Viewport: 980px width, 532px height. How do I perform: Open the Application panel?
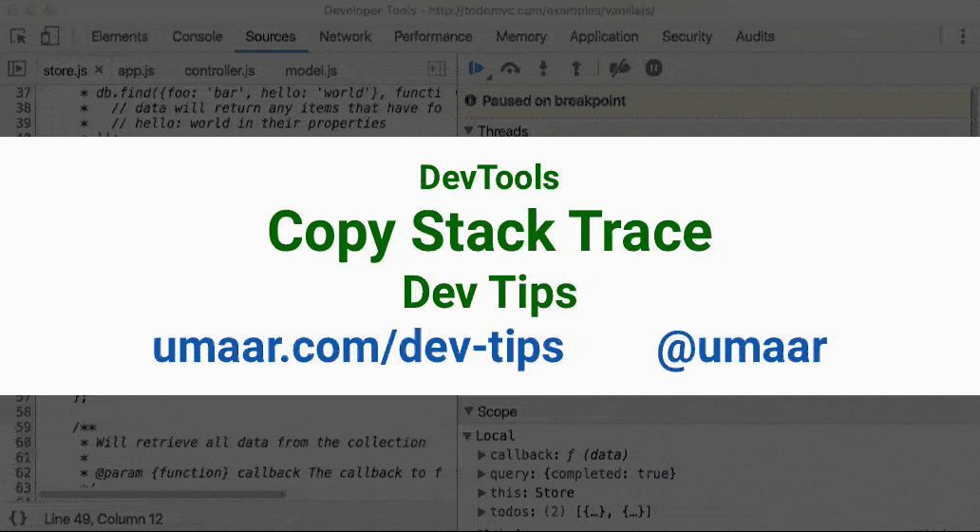pyautogui.click(x=604, y=36)
